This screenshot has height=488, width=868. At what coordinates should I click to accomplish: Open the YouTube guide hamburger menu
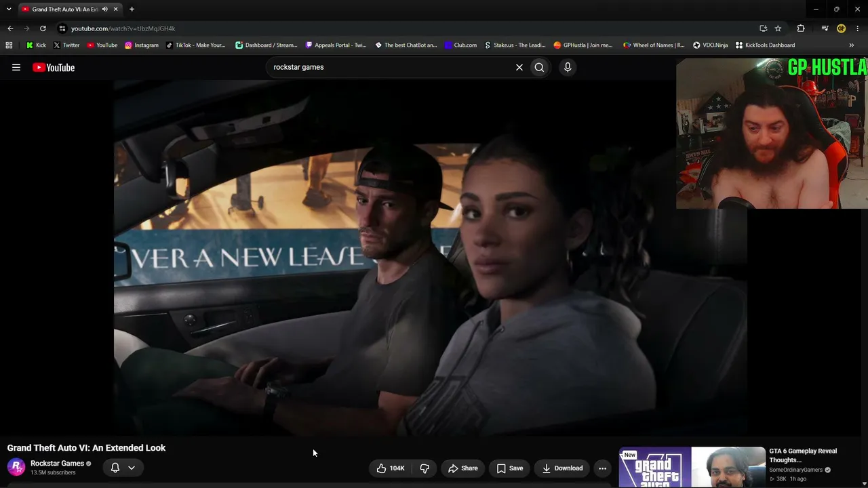(16, 67)
